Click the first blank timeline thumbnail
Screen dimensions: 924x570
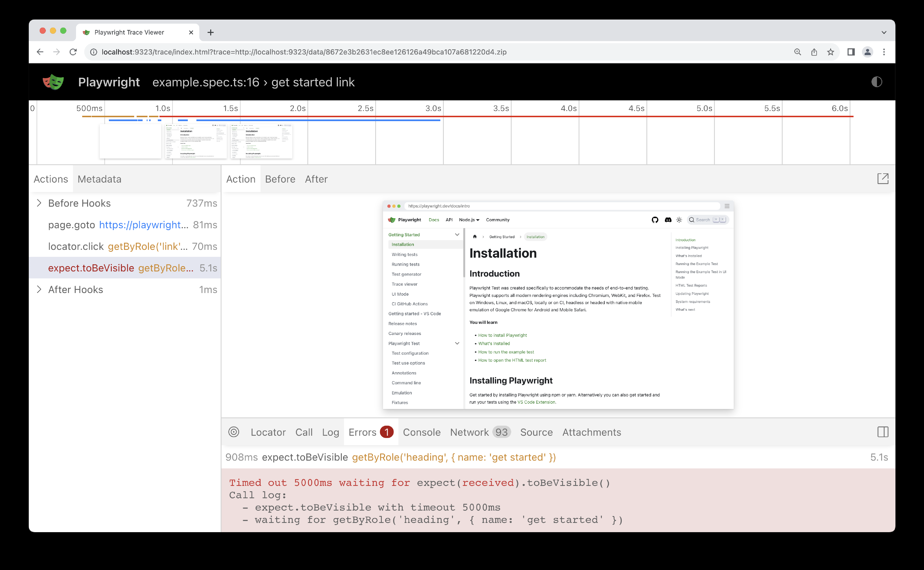click(130, 141)
